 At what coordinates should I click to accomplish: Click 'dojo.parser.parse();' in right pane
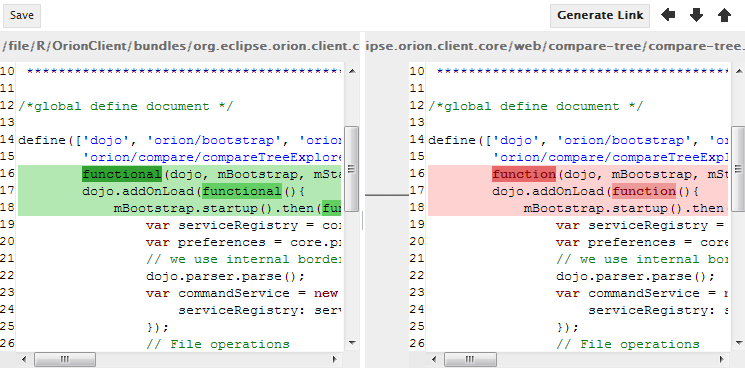[635, 277]
